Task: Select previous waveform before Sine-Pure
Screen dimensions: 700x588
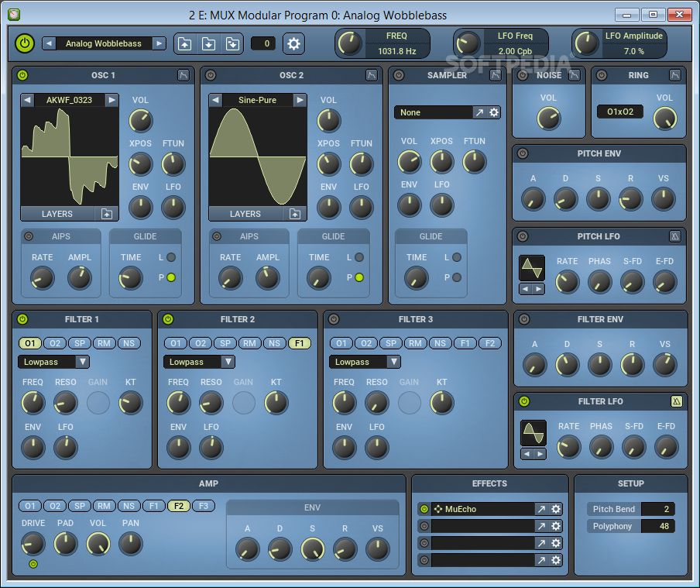Action: (215, 100)
